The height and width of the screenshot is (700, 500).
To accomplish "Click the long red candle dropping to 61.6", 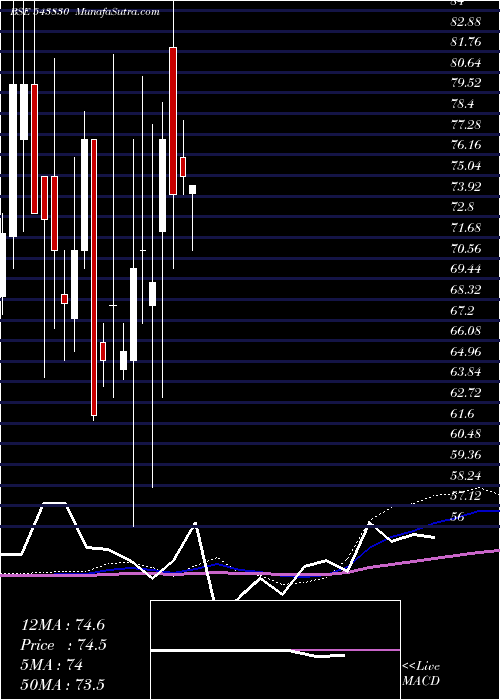I will pos(94,278).
